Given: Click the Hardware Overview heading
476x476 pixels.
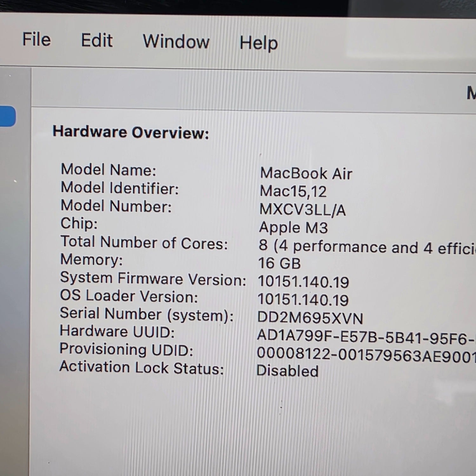Looking at the screenshot, I should [131, 132].
